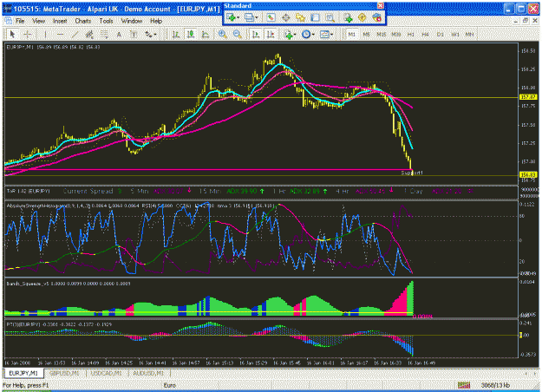Toggle the Chart Shift icon
The image size is (542, 392).
coord(271,34)
